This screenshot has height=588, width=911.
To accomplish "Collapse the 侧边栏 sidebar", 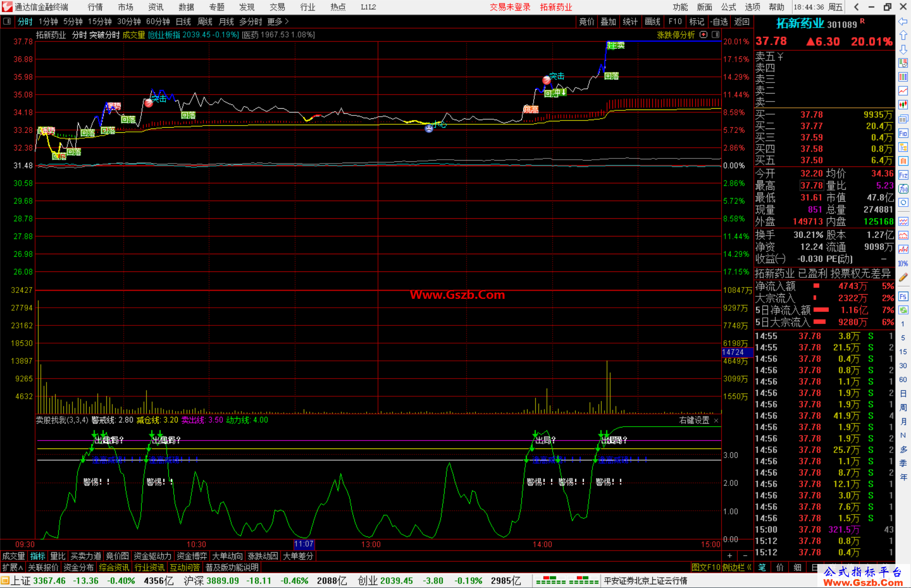I will pos(737,567).
